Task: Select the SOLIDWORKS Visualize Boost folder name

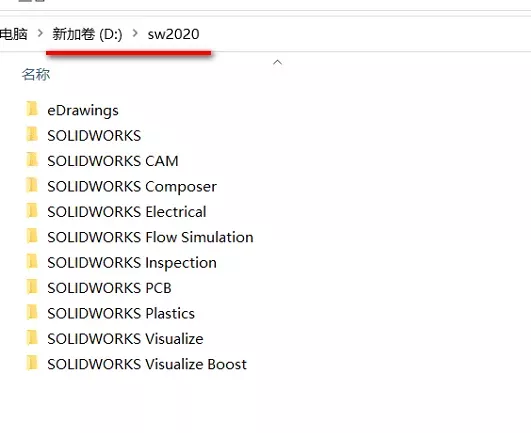Action: tap(147, 364)
